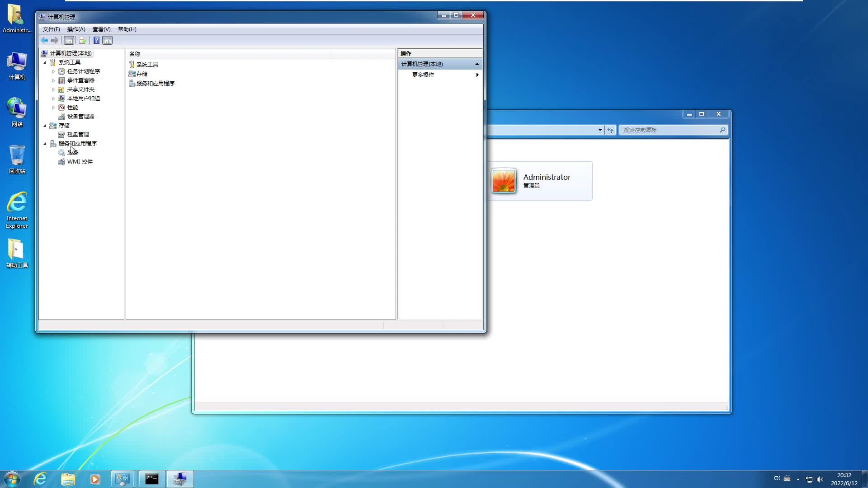Minimize the Control Panel window
868x488 pixels.
point(689,114)
